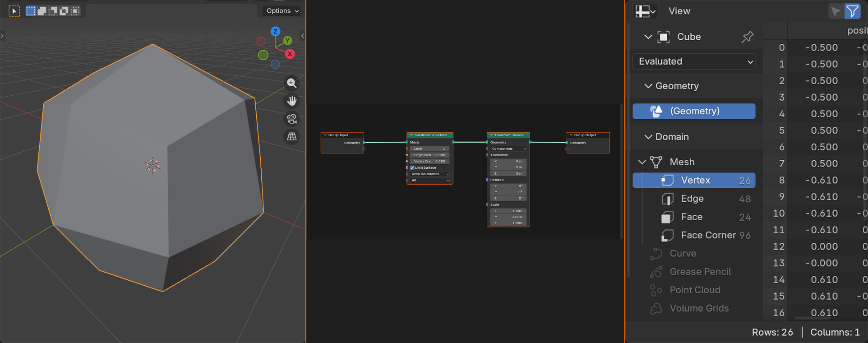Toggle the pin icon next to Cube
868x343 pixels.
(x=748, y=37)
